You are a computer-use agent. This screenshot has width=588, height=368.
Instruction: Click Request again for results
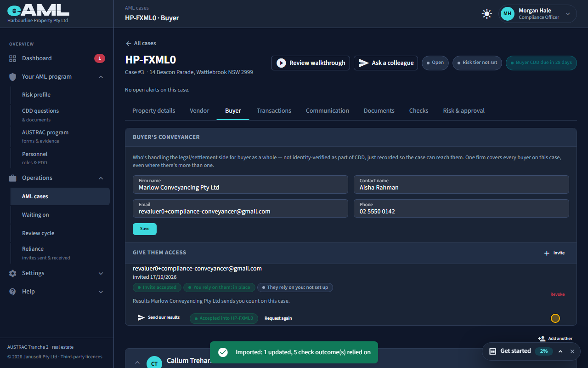point(278,318)
